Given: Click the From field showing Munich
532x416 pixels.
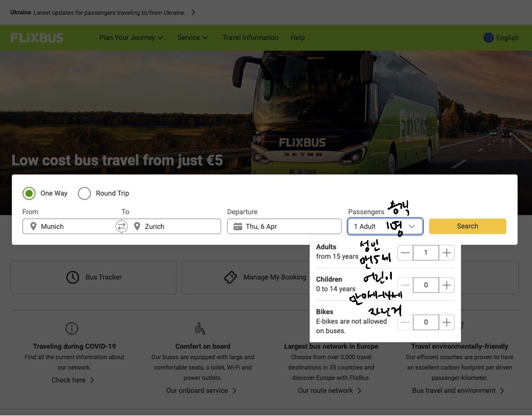Looking at the screenshot, I should tap(69, 227).
